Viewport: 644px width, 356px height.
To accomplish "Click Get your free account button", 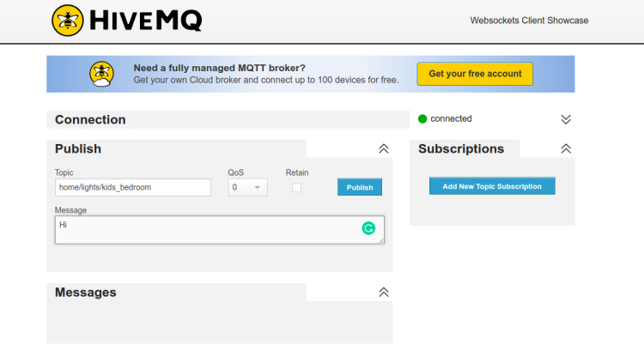I will point(475,74).
